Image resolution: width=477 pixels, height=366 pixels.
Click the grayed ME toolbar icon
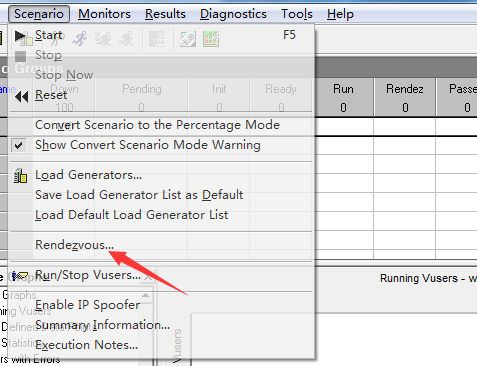point(157,39)
